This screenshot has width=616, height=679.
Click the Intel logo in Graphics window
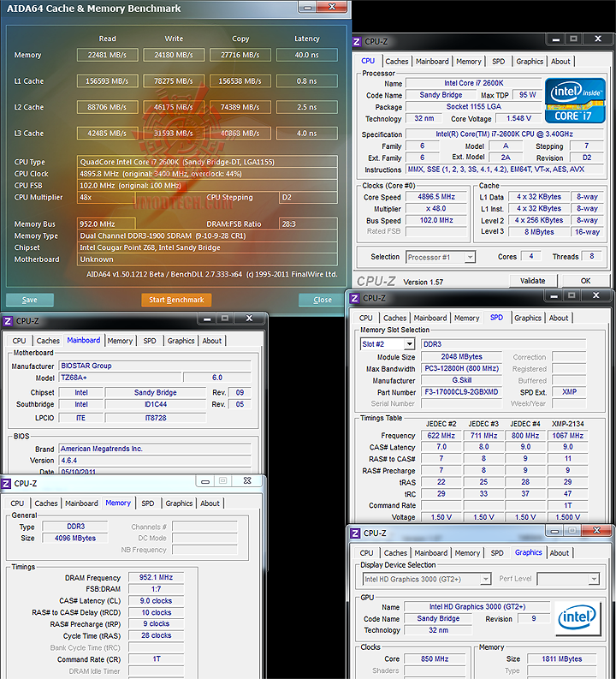[577, 617]
